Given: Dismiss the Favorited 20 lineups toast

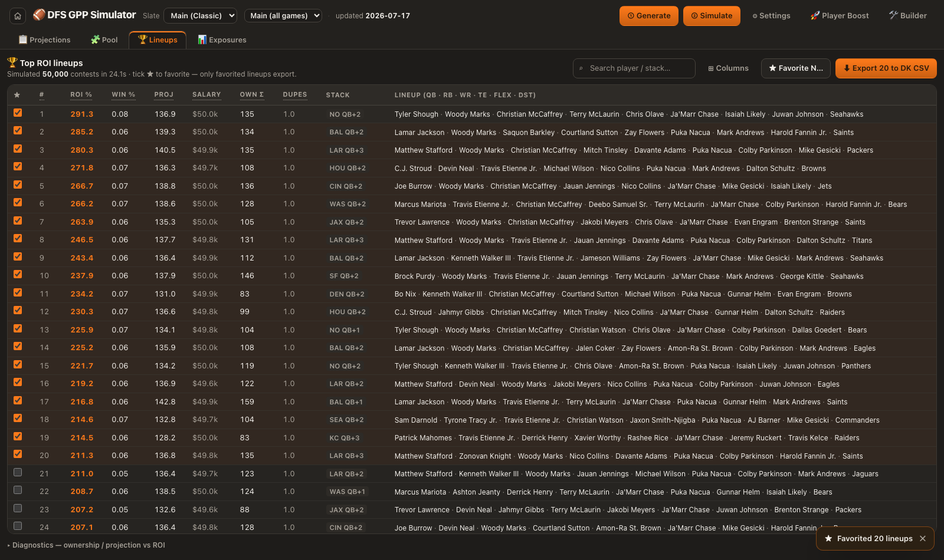Looking at the screenshot, I should point(923,538).
